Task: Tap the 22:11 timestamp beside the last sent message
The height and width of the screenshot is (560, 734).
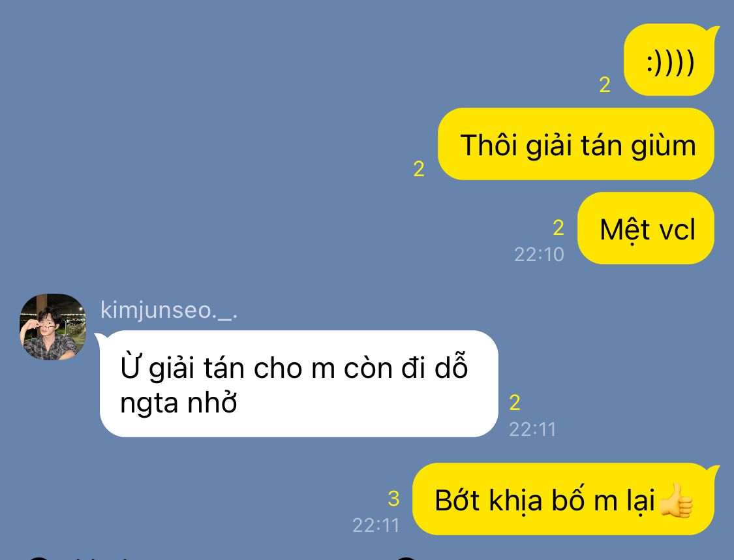Action: [x=376, y=525]
